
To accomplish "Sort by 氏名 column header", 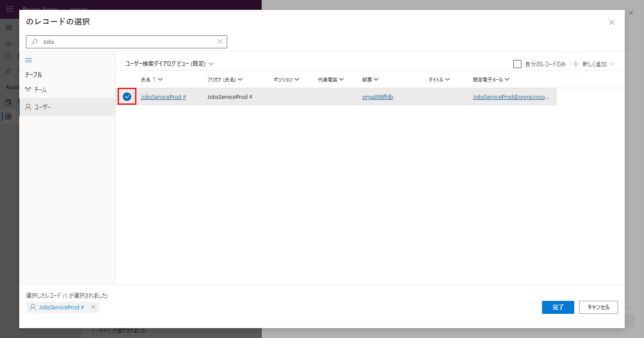I will [x=152, y=80].
